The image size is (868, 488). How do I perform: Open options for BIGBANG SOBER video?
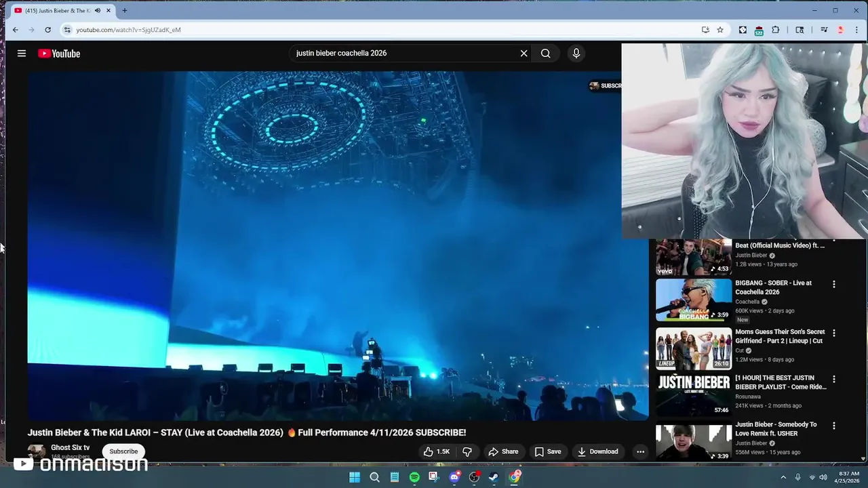pos(834,285)
